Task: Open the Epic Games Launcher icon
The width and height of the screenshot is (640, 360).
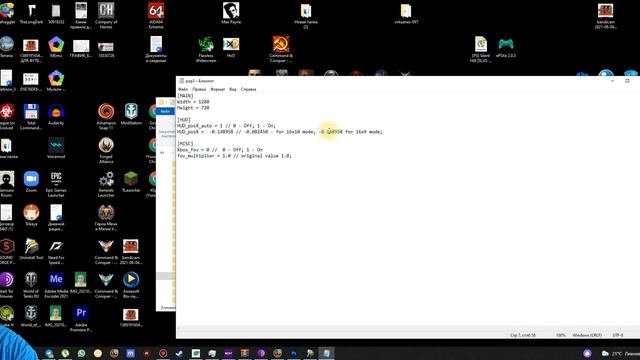Action: [56, 184]
